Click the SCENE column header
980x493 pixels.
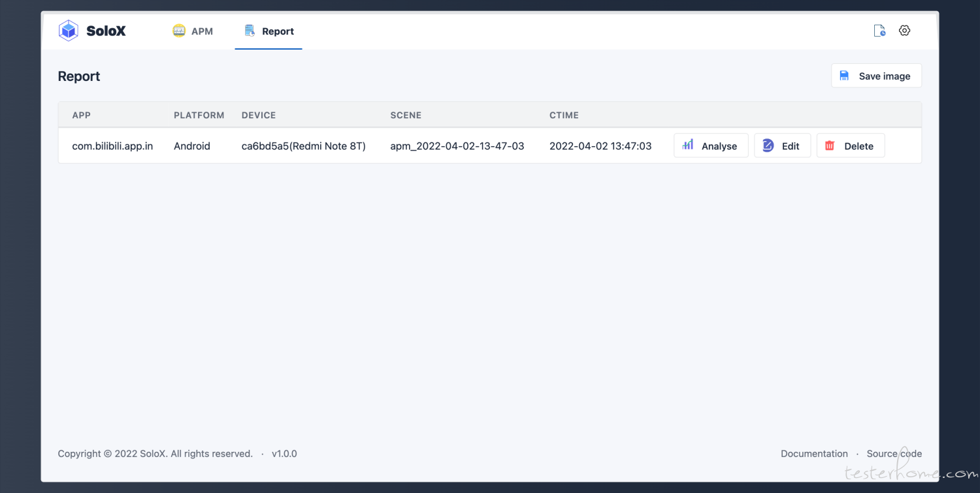406,116
